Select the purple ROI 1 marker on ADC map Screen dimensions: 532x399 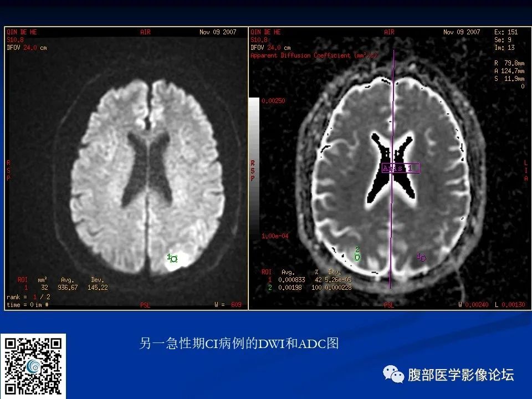click(x=421, y=258)
